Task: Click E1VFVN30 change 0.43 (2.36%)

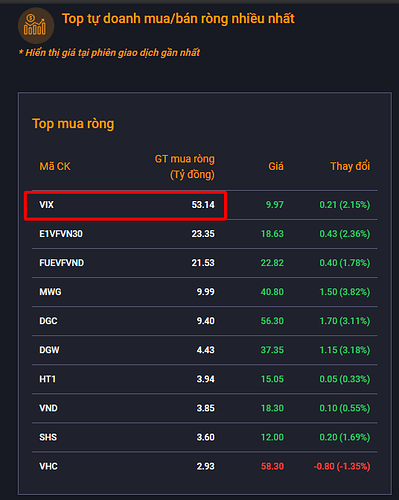Action: (x=345, y=234)
